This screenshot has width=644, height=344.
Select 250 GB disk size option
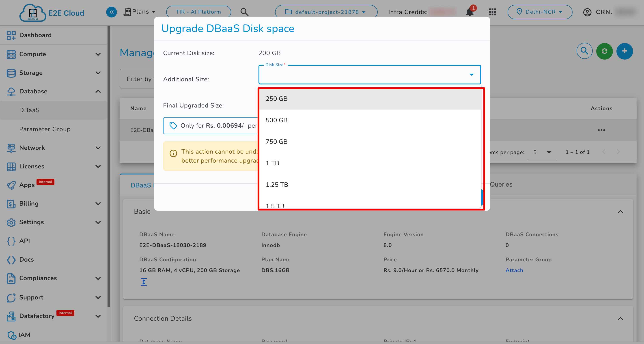click(370, 99)
